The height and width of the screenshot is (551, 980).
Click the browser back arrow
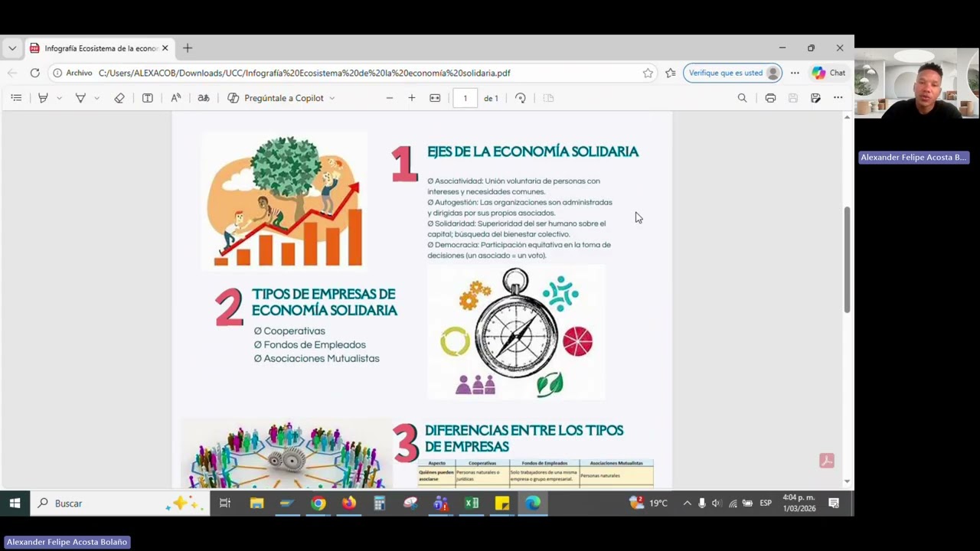[x=12, y=73]
